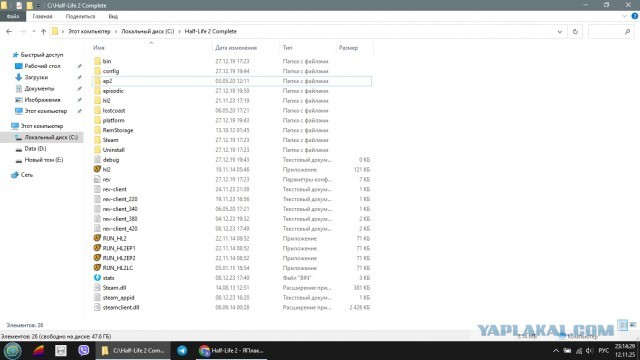The height and width of the screenshot is (360, 640).
Task: Open Новый том (E:) drive
Action: pyautogui.click(x=44, y=160)
